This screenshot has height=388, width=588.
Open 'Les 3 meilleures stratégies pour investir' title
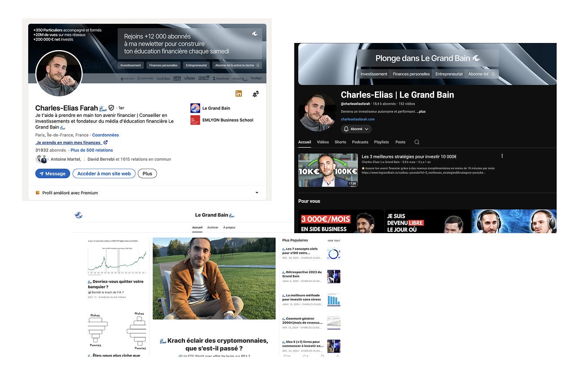click(409, 157)
